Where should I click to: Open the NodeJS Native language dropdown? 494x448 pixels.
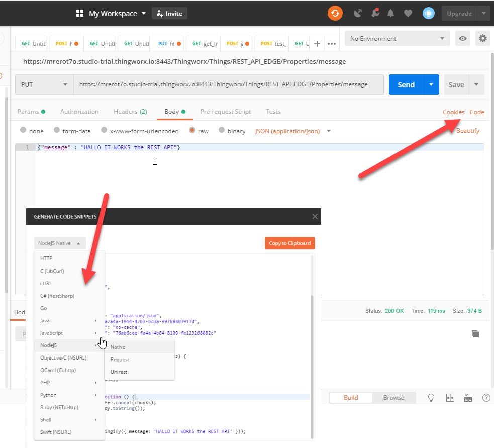click(59, 243)
